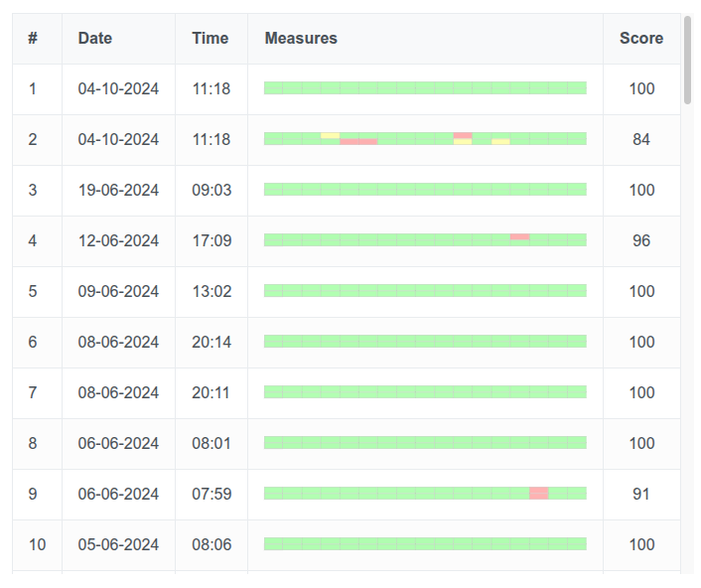
Task: Click the leftmost yellow segment in row 2
Action: [x=330, y=135]
